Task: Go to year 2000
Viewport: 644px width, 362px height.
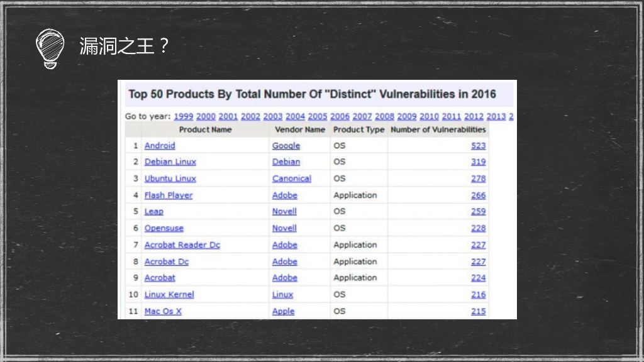Action: pos(206,116)
